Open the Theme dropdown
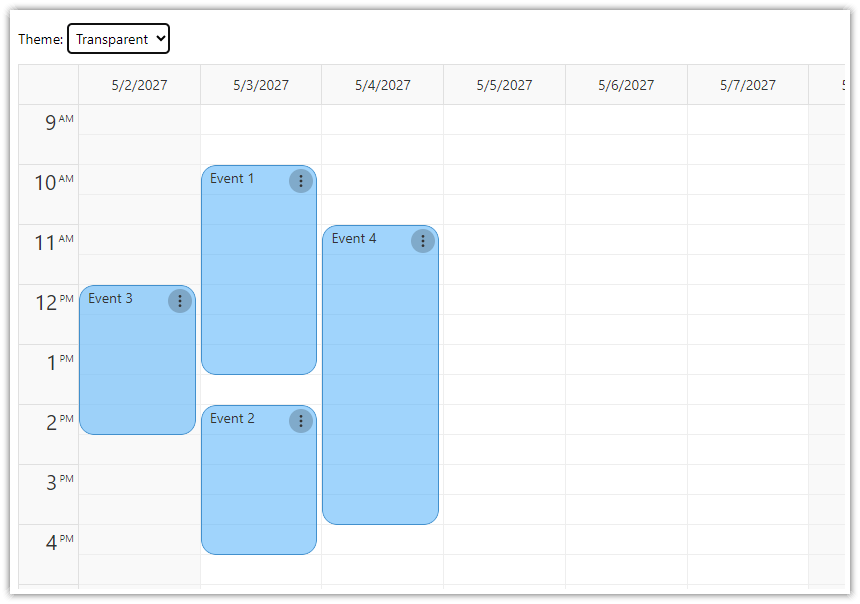The image size is (860, 604). pyautogui.click(x=118, y=38)
